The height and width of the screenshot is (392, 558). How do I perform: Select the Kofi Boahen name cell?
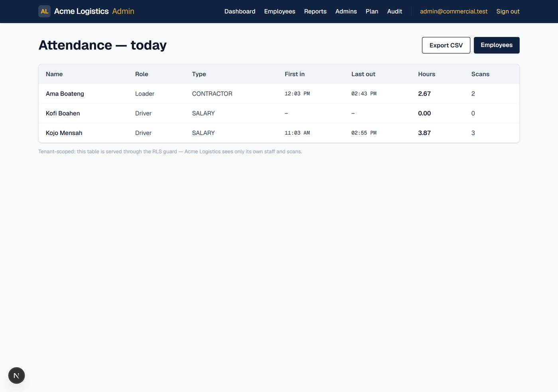pyautogui.click(x=63, y=114)
